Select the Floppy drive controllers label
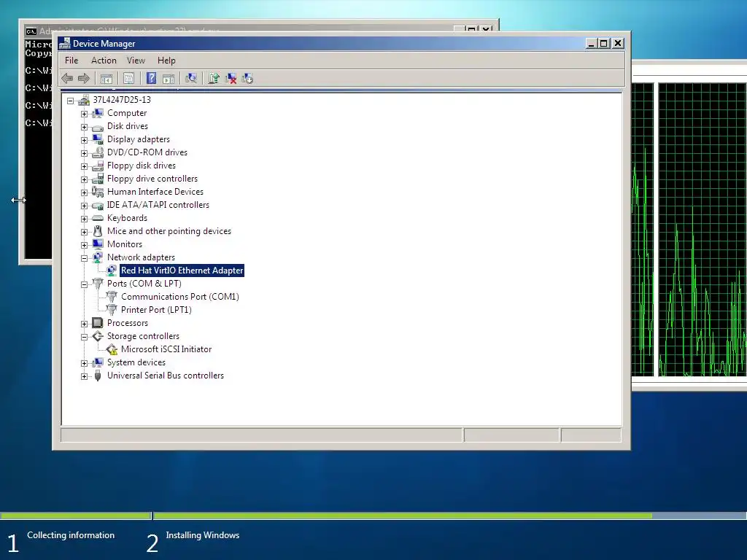This screenshot has height=560, width=747. point(152,179)
